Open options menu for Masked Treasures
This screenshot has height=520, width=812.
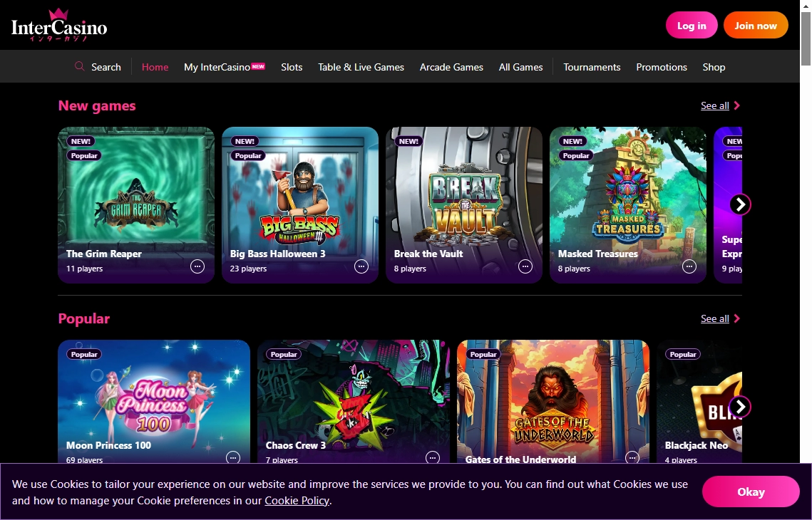tap(689, 266)
